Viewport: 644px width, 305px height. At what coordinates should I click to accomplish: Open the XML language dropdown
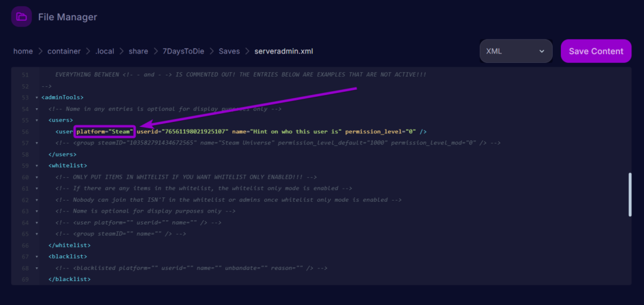(516, 51)
